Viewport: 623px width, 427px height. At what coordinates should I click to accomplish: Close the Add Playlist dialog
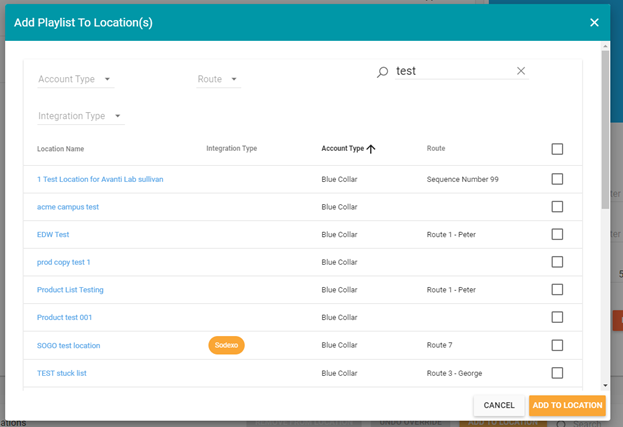pos(594,22)
